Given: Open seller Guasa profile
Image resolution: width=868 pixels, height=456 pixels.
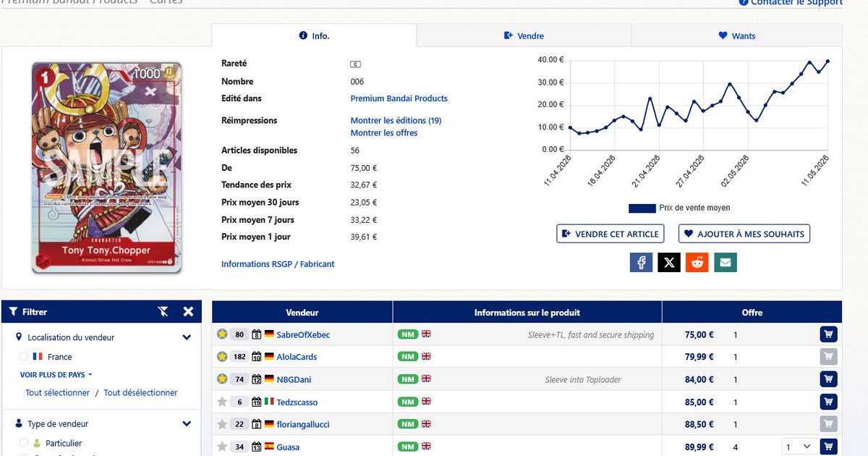Looking at the screenshot, I should click(288, 447).
